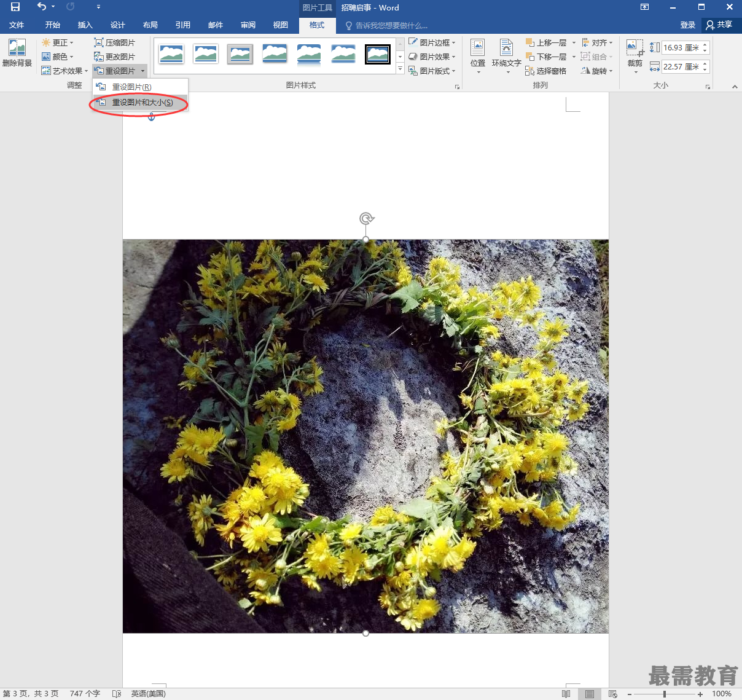Click the height field showing 16.93 厘米

[x=681, y=47]
